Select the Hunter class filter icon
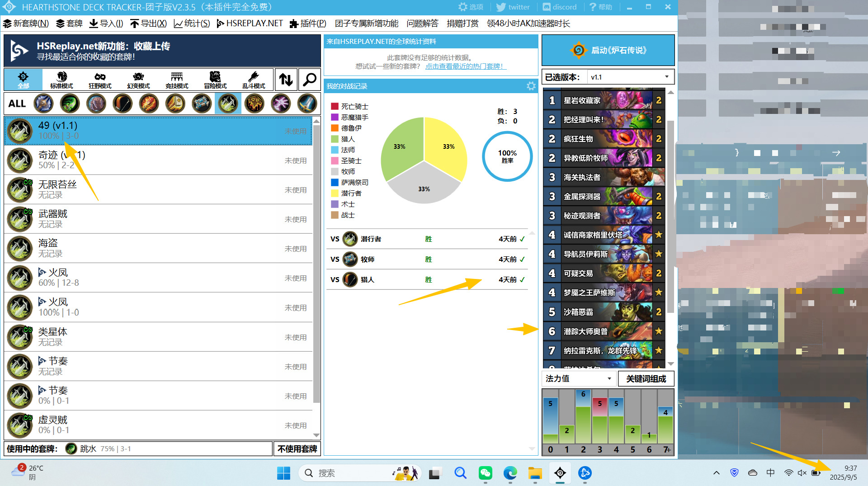Screen dimensions: 868x486 (123, 104)
